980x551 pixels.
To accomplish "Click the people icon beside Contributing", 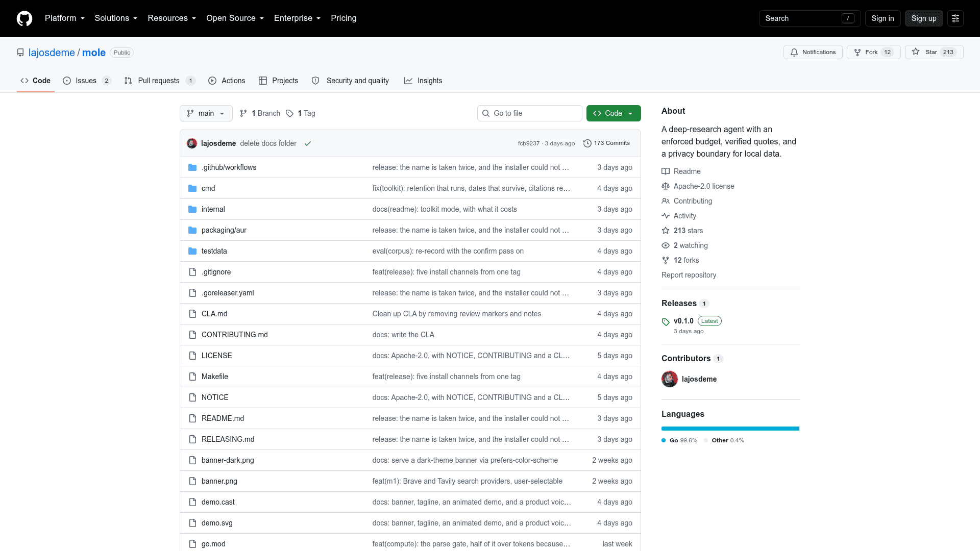I will tap(666, 201).
